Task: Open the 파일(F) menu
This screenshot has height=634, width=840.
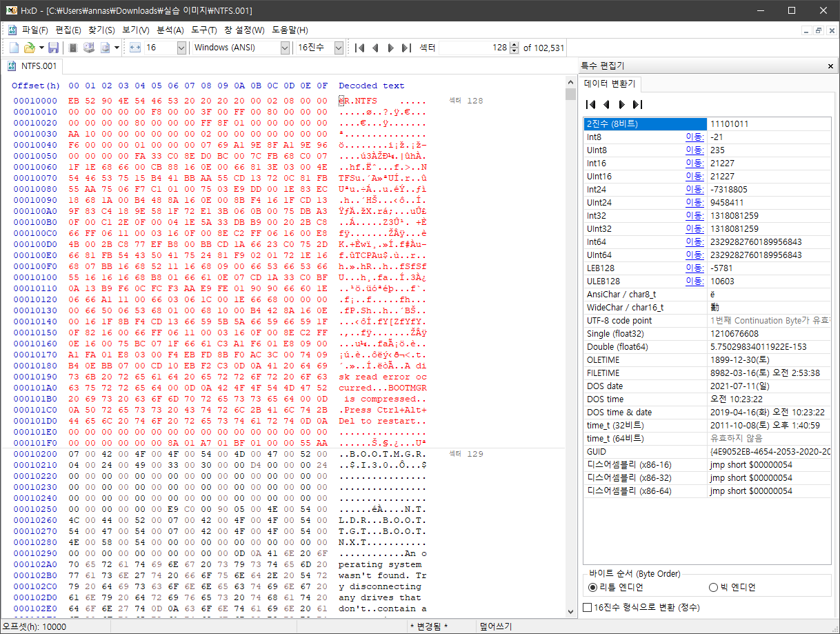Action: pyautogui.click(x=35, y=30)
